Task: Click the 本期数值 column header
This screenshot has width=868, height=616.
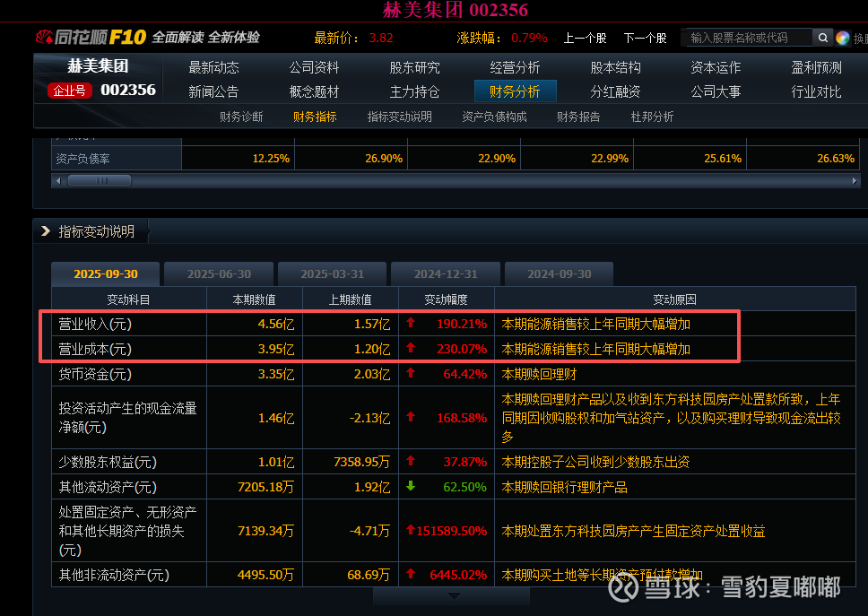Action: click(x=254, y=299)
